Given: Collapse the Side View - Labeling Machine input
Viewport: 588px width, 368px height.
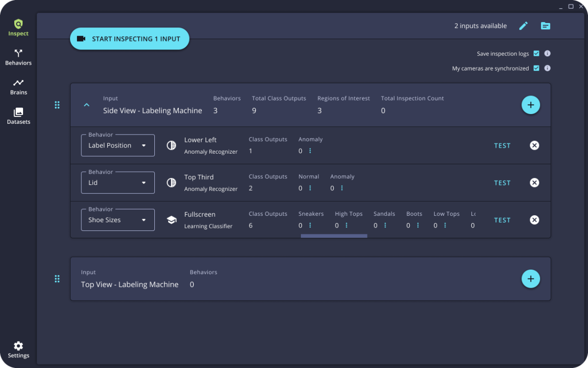Looking at the screenshot, I should (x=87, y=105).
